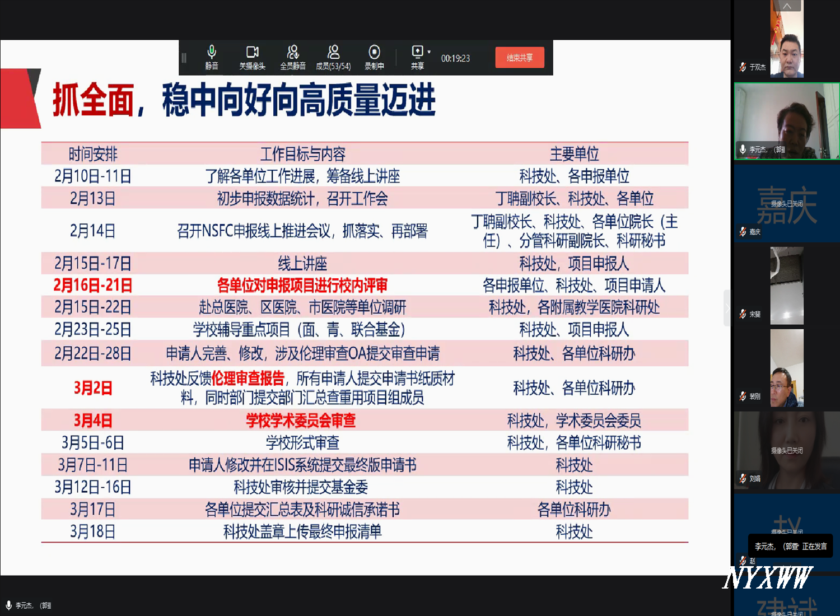Grab the toolbar drag handle at left edge
The height and width of the screenshot is (616, 840).
tap(184, 58)
